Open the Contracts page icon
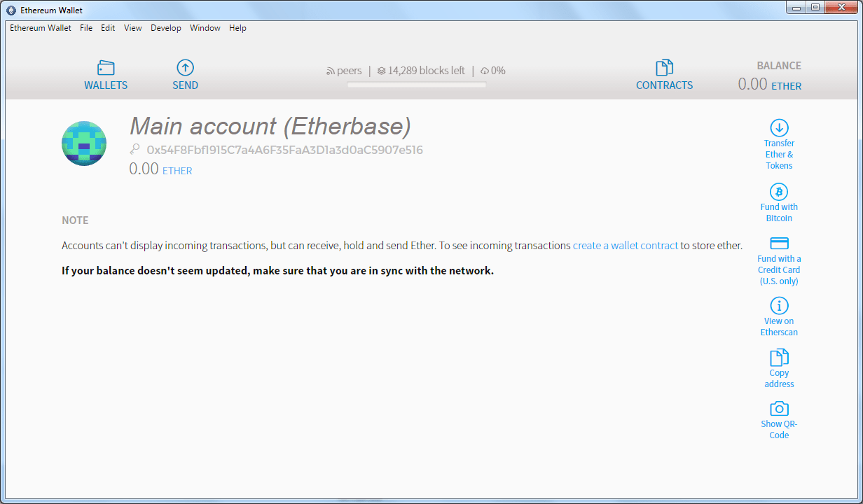Viewport: 863px width, 504px height. (x=664, y=66)
